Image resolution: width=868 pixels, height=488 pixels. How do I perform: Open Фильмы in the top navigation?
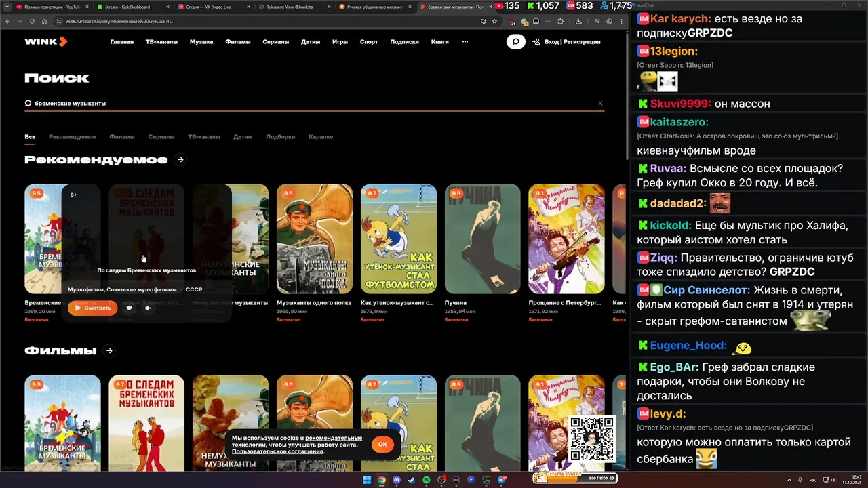(238, 42)
